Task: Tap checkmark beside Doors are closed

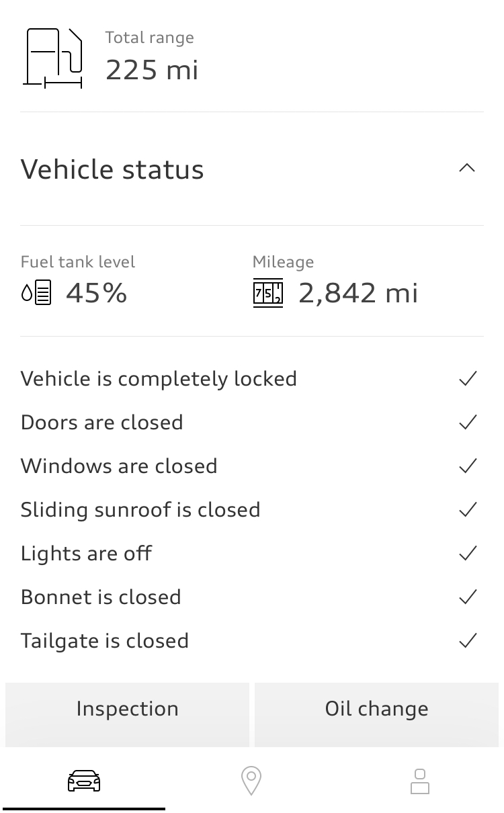Action: pos(468,423)
